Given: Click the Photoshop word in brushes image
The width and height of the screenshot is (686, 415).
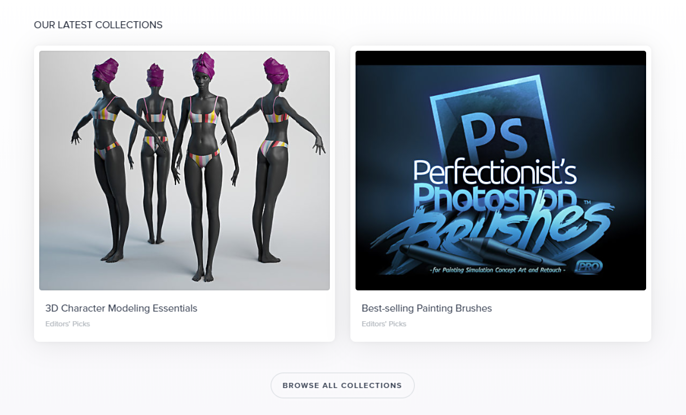Looking at the screenshot, I should [x=494, y=197].
